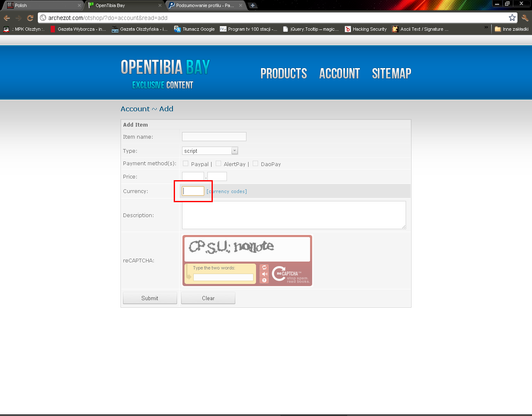Enable AlertPay payment method

click(x=218, y=164)
